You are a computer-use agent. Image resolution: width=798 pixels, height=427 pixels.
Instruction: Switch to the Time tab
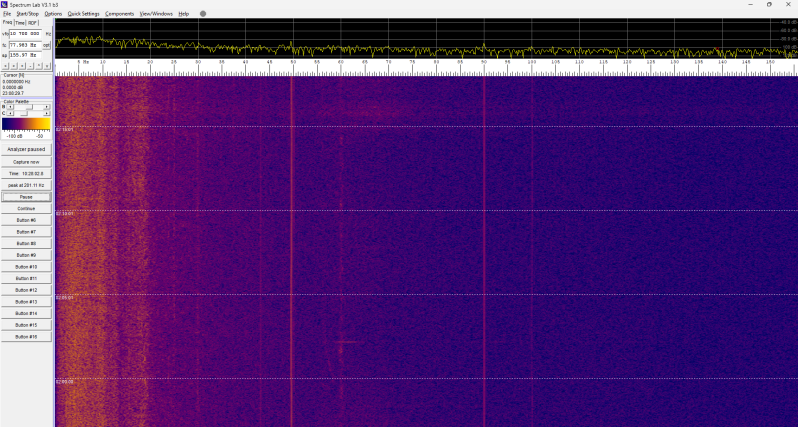point(20,23)
